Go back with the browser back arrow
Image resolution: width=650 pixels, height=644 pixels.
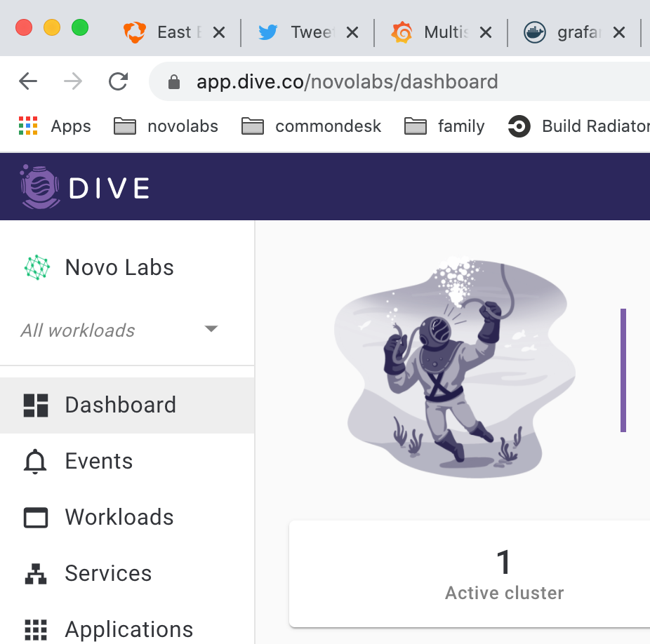[x=28, y=81]
